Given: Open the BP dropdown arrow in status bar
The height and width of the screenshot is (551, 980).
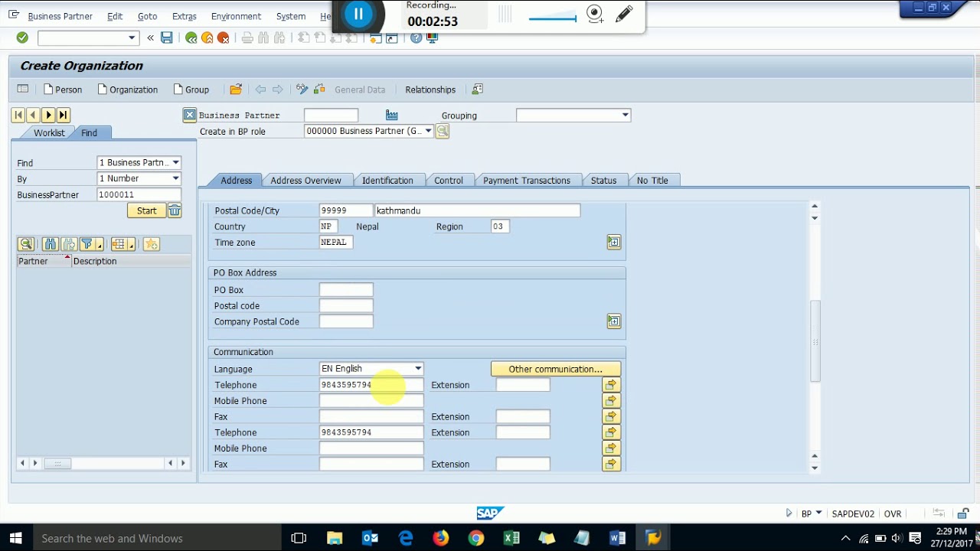Looking at the screenshot, I should click(818, 514).
